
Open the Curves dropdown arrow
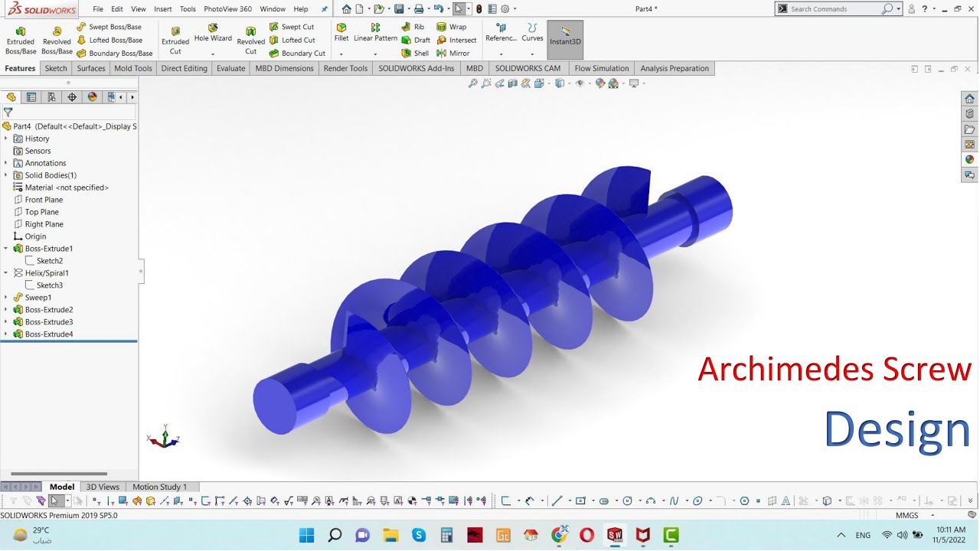tap(532, 54)
